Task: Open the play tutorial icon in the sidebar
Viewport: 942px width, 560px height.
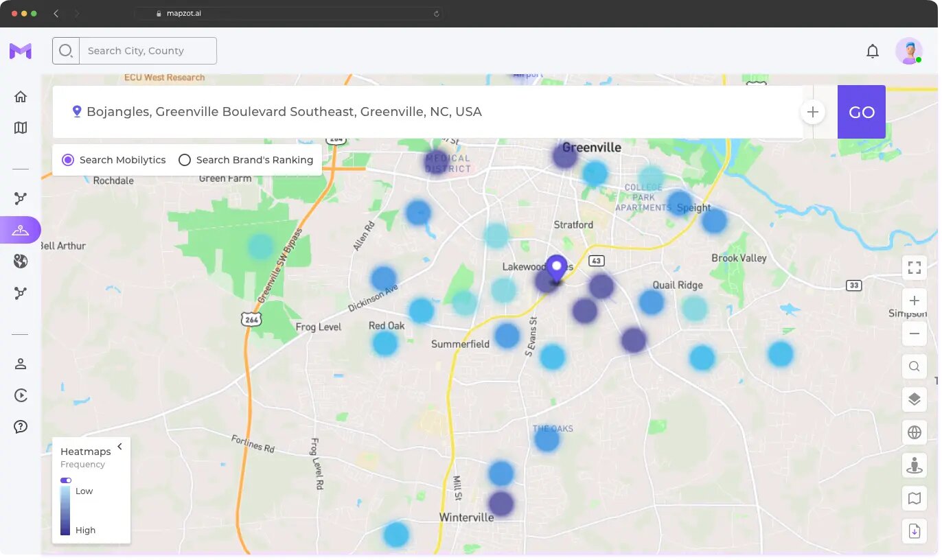Action: pyautogui.click(x=21, y=395)
